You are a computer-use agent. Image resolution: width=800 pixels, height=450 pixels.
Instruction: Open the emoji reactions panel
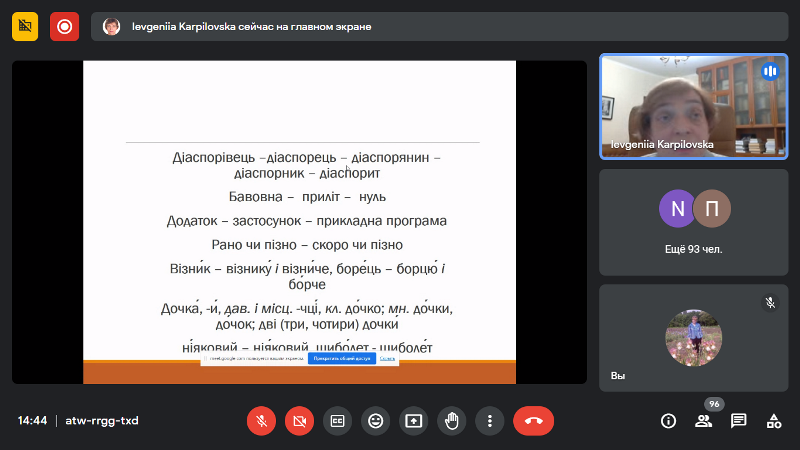coord(375,421)
